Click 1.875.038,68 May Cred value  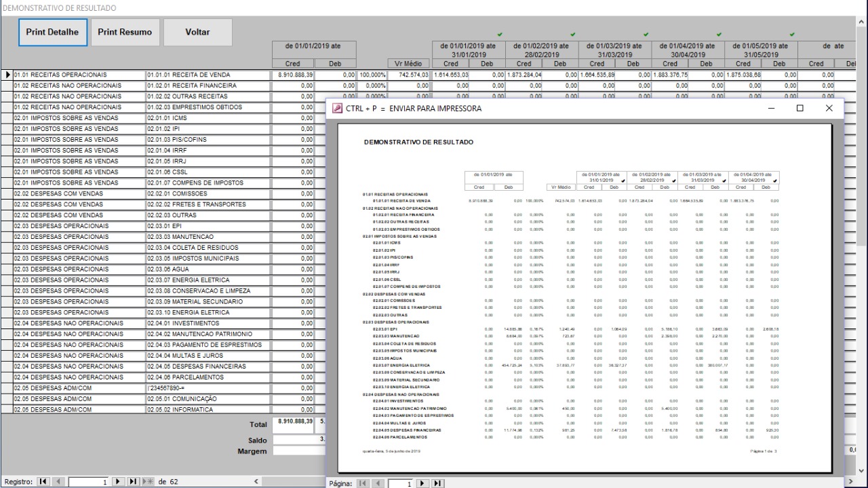pyautogui.click(x=743, y=75)
